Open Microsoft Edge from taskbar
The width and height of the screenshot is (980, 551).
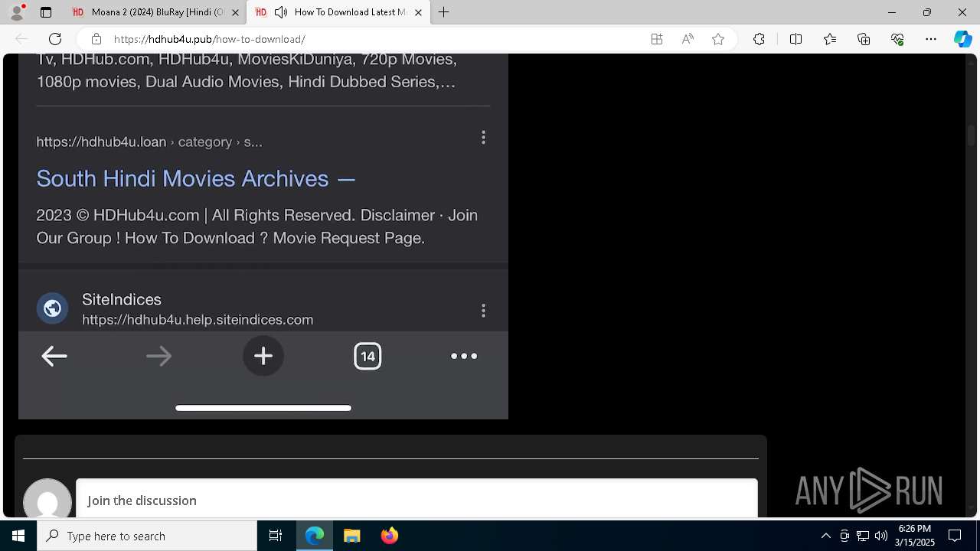(x=315, y=536)
